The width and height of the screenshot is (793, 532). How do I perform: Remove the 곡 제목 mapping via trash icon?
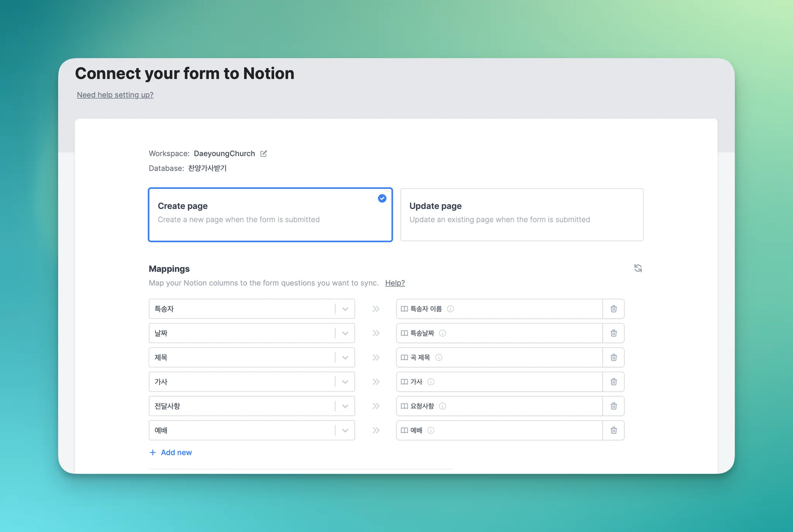click(x=613, y=358)
